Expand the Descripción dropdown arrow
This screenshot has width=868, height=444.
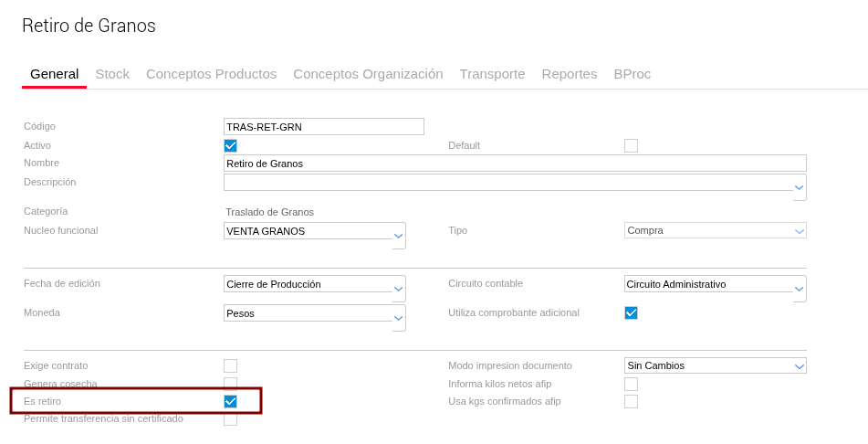pos(800,187)
